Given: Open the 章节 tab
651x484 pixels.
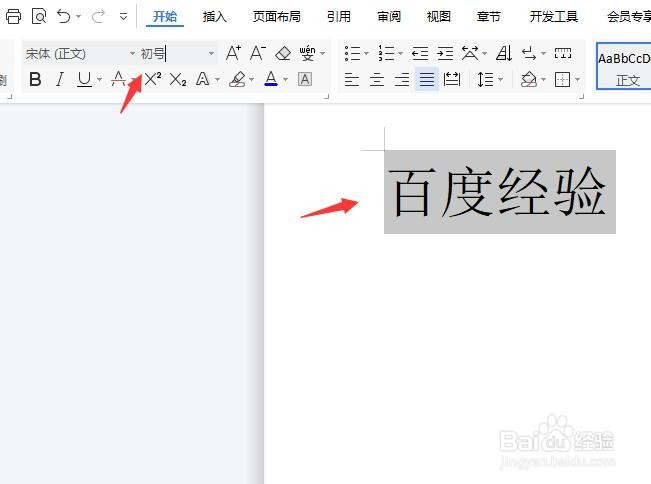Looking at the screenshot, I should [489, 17].
